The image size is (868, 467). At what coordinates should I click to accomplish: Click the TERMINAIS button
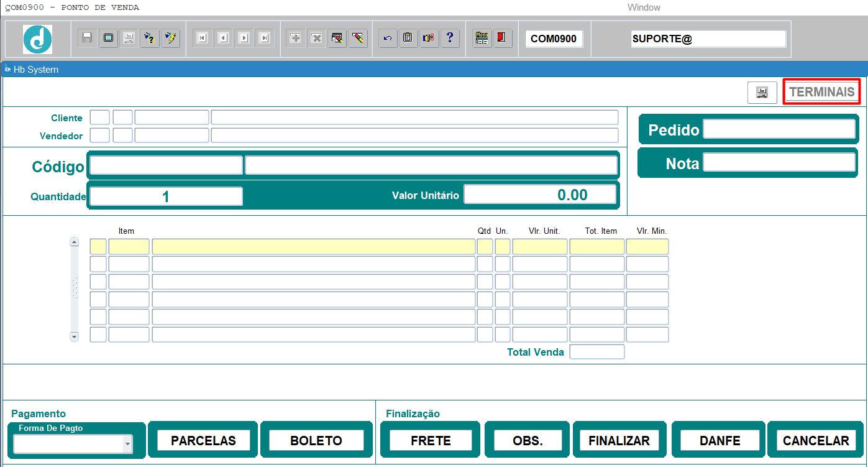[x=821, y=92]
